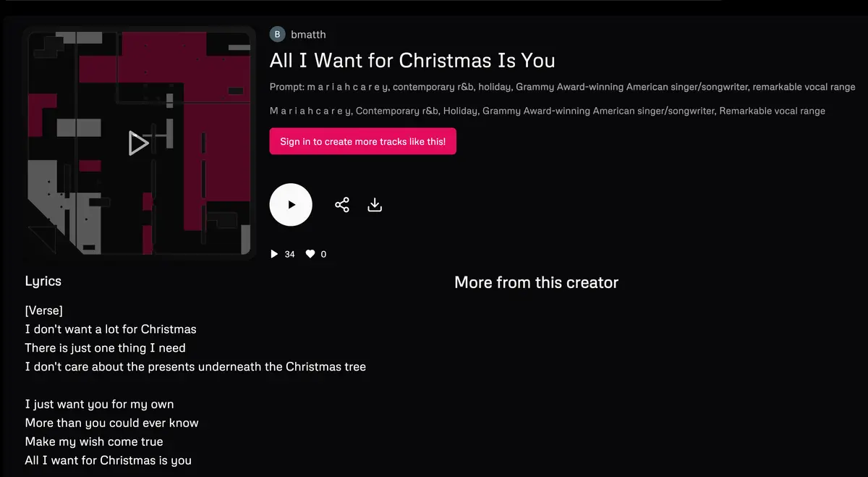This screenshot has height=477, width=868.
Task: Visit the bmatth creator profile link
Action: pyautogui.click(x=308, y=34)
